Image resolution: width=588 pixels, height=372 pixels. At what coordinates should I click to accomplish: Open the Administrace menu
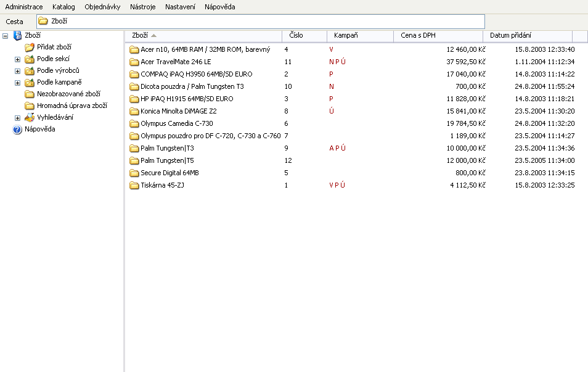pos(24,7)
